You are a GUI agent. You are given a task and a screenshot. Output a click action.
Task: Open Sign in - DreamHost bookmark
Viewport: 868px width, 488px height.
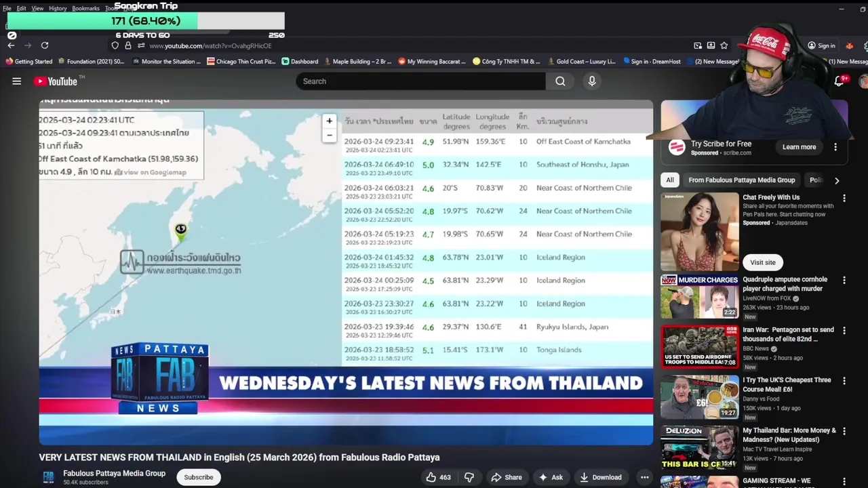[x=652, y=62]
